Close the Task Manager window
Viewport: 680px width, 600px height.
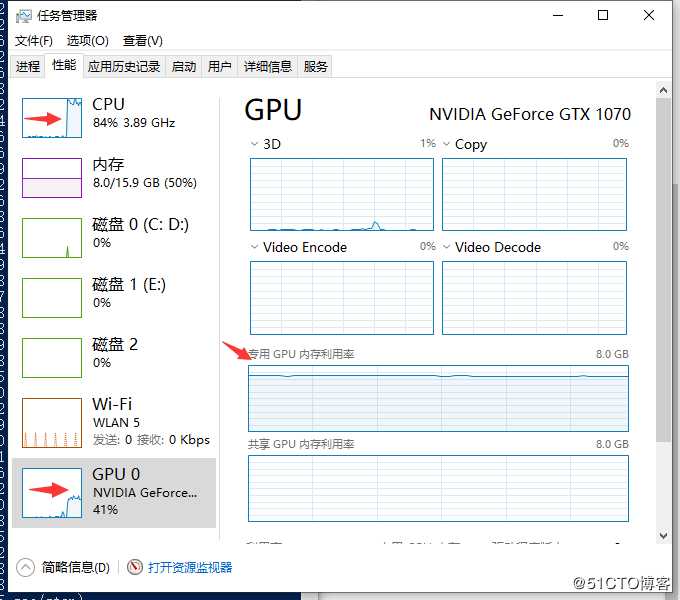click(649, 16)
